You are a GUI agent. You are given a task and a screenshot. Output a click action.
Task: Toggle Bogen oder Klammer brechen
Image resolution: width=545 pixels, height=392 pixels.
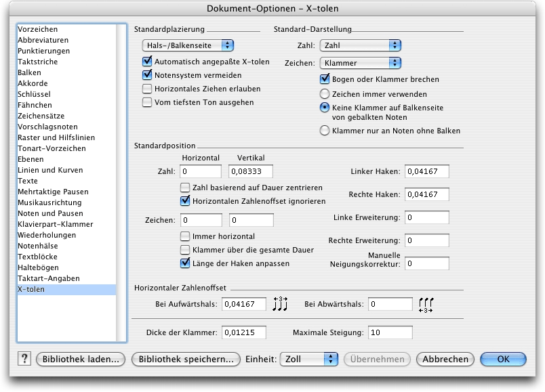(x=325, y=79)
